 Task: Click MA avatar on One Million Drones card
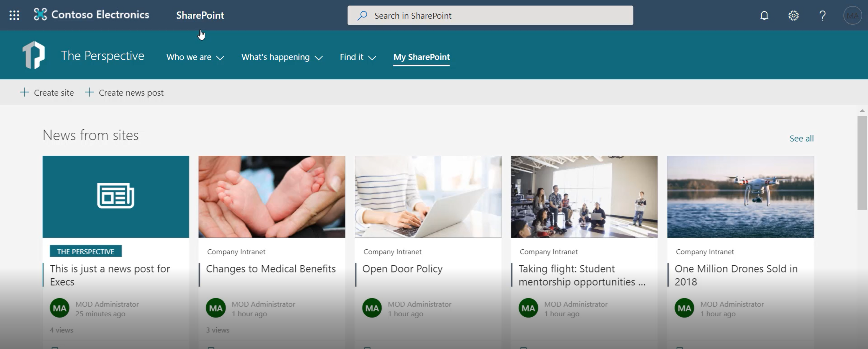pyautogui.click(x=684, y=308)
